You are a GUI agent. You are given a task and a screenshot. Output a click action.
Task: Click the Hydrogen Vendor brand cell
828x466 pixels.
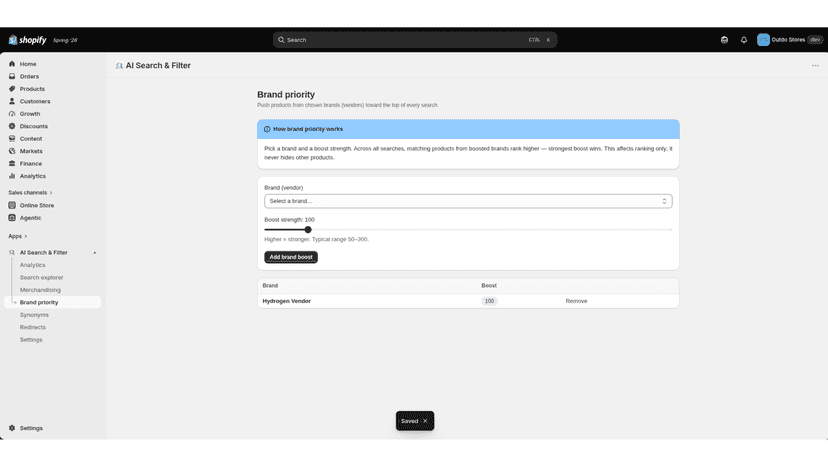[x=287, y=301]
